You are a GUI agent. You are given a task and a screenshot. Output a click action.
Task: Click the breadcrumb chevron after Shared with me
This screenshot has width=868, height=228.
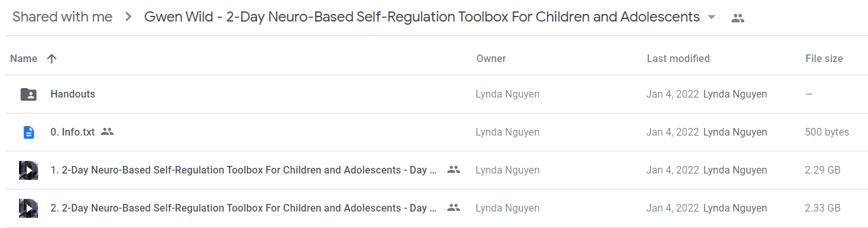pyautogui.click(x=128, y=18)
